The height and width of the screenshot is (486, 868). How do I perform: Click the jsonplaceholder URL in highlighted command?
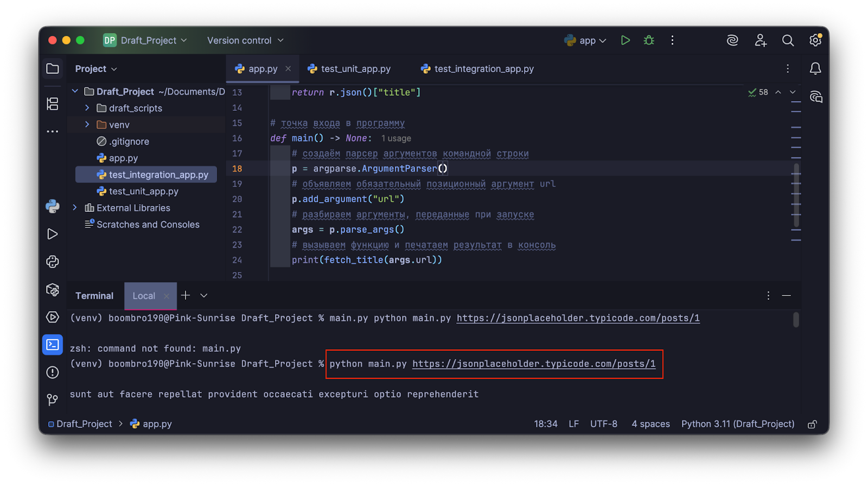(x=533, y=364)
